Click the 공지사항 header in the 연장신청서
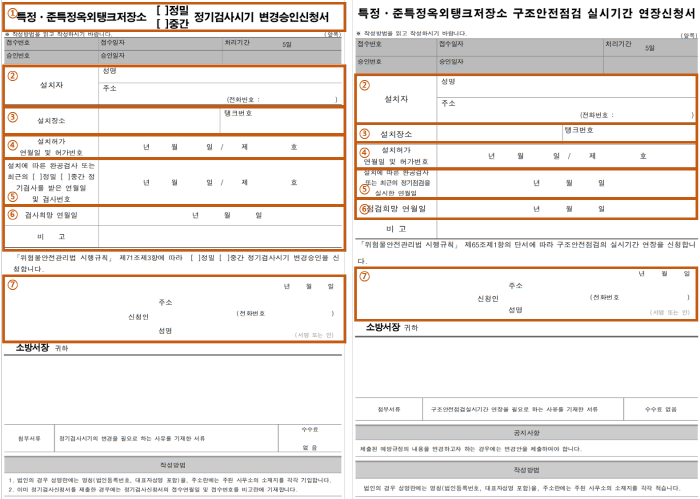Viewport: 700px width, 499px height. pyautogui.click(x=526, y=433)
